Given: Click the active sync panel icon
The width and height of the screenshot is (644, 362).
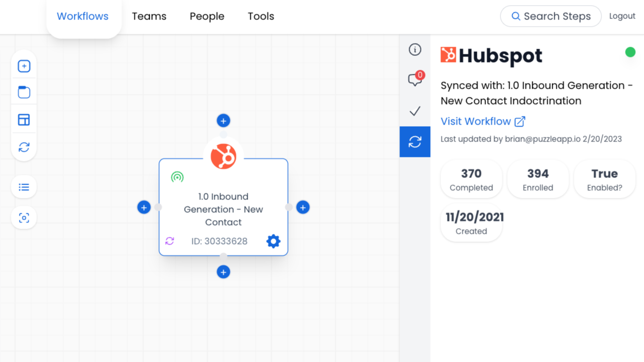Looking at the screenshot, I should click(415, 142).
